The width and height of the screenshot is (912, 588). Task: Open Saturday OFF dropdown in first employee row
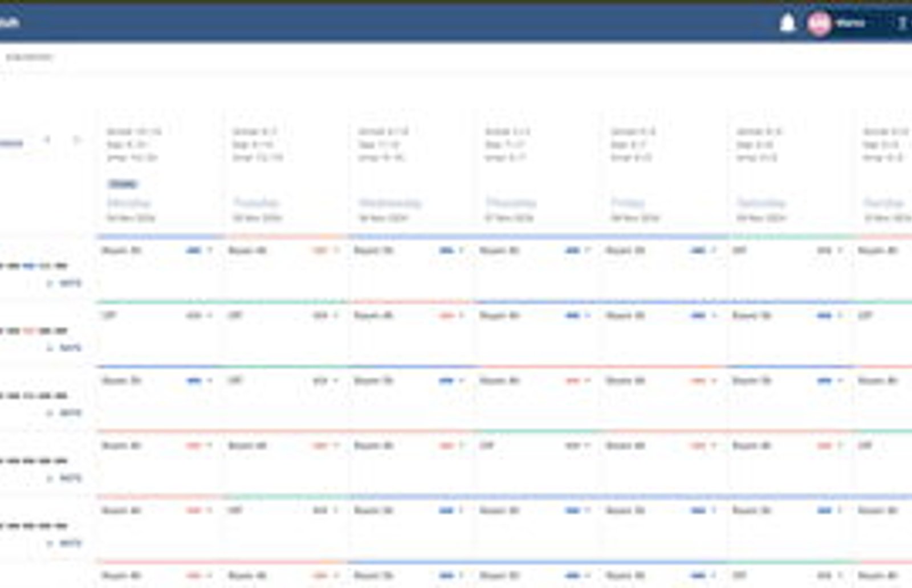coord(840,250)
